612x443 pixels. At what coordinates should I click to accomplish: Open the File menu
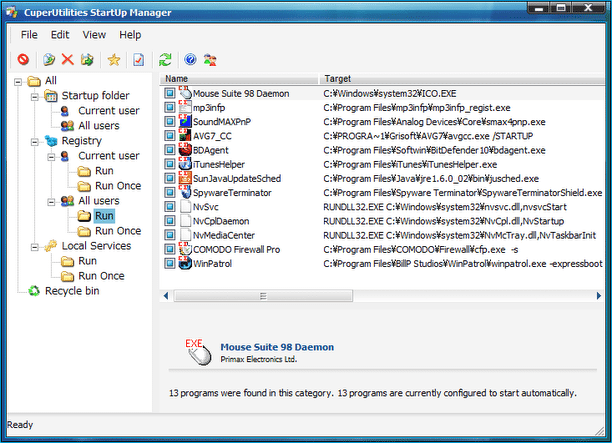pyautogui.click(x=29, y=35)
